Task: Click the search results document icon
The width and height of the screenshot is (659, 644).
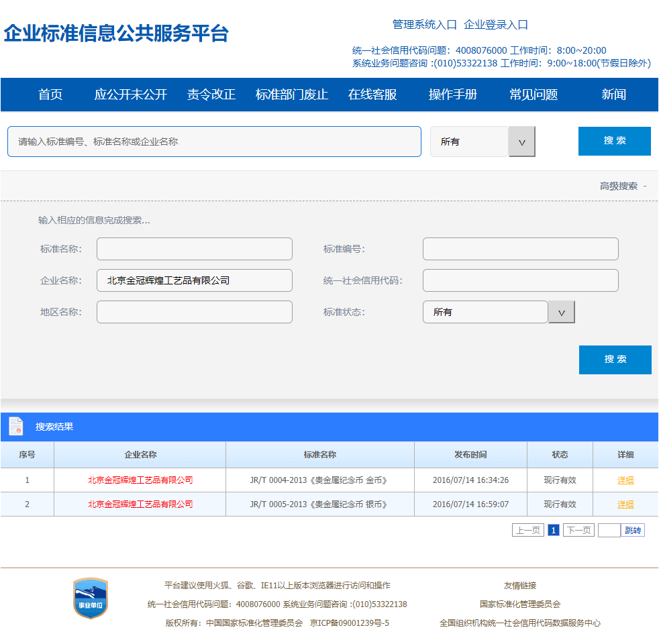Action: tap(15, 426)
